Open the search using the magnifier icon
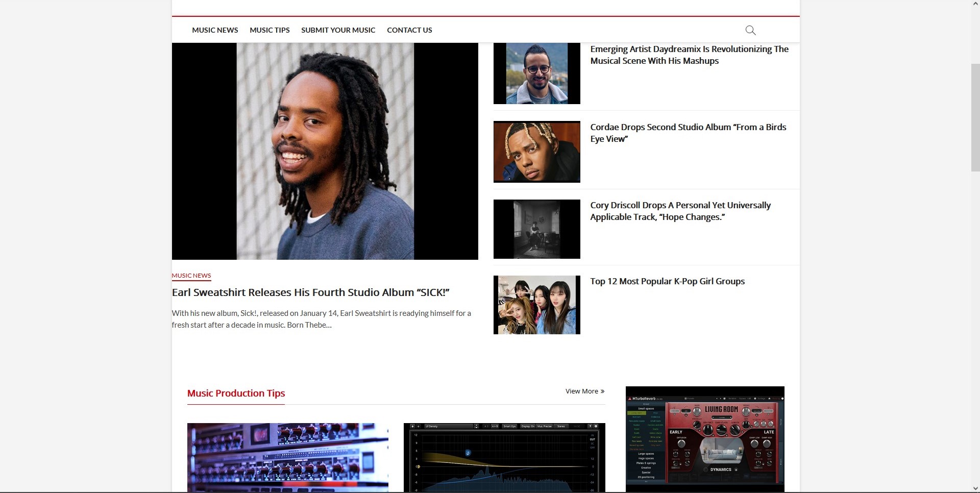Viewport: 980px width, 493px height. click(x=750, y=30)
